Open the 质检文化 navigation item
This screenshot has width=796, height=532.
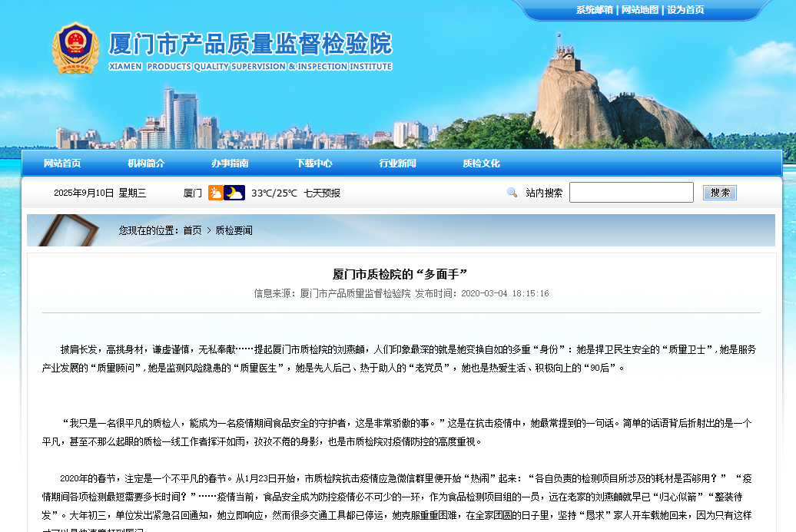[481, 164]
